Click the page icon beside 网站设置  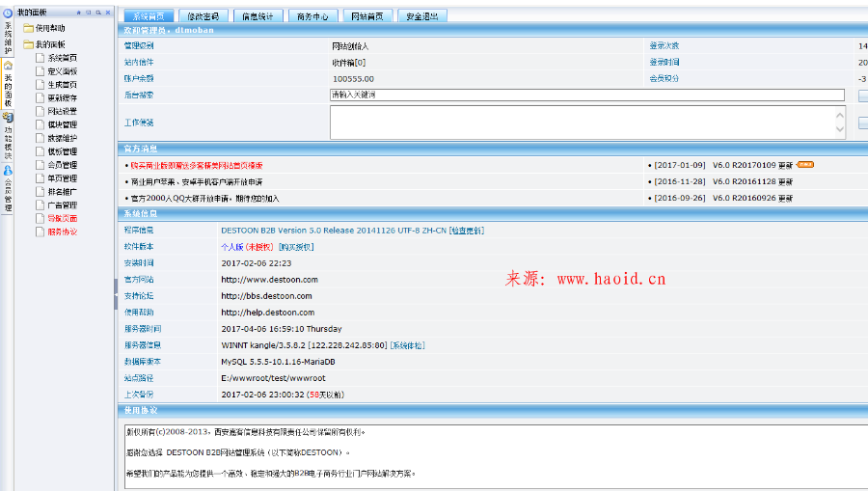[x=40, y=111]
